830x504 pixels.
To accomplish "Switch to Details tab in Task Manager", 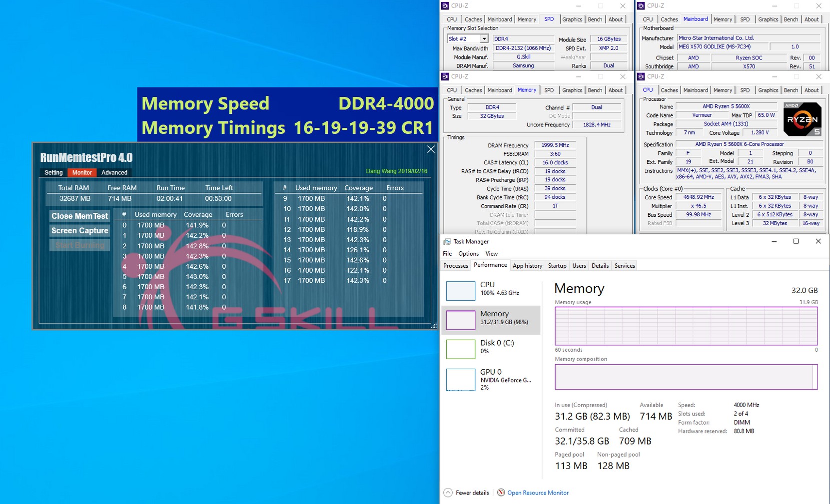I will pos(600,266).
